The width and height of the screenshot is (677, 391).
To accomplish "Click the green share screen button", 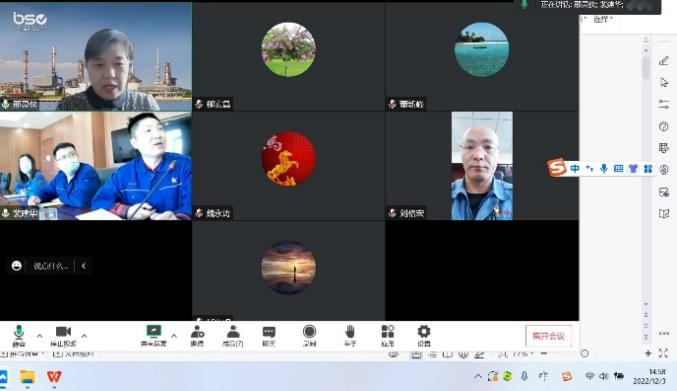I will pos(154,335).
